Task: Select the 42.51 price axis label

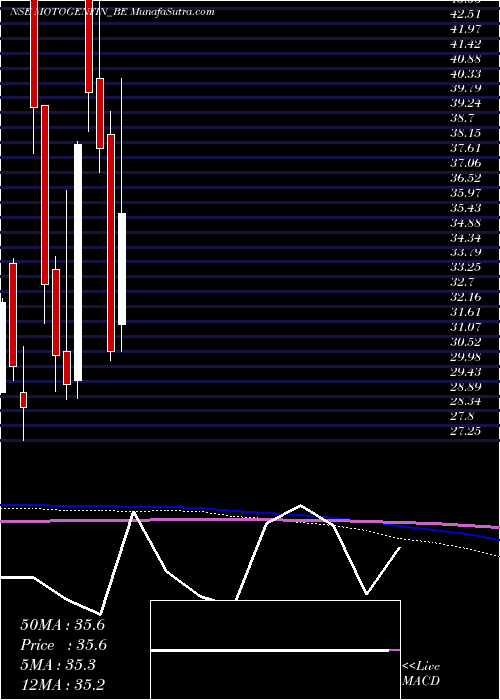Action: point(466,14)
